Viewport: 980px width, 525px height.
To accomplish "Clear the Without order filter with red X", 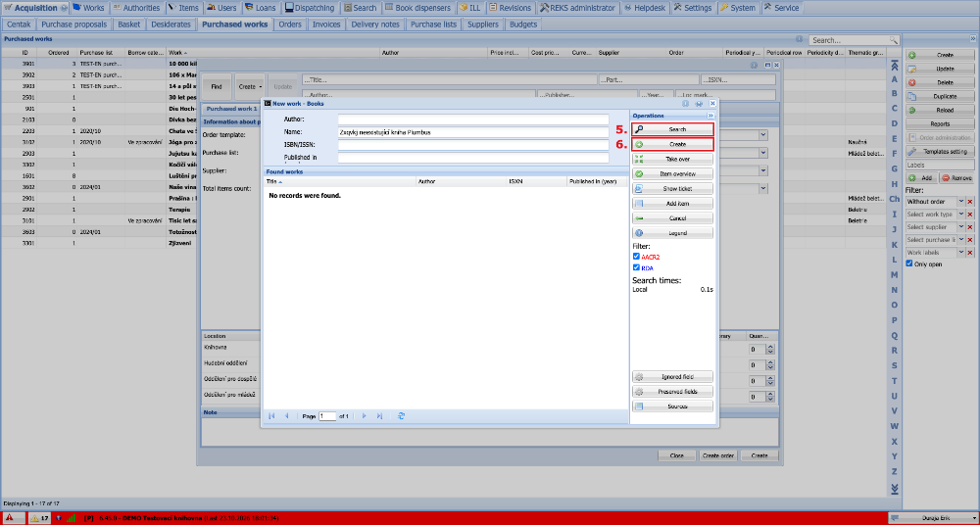I will coord(970,202).
